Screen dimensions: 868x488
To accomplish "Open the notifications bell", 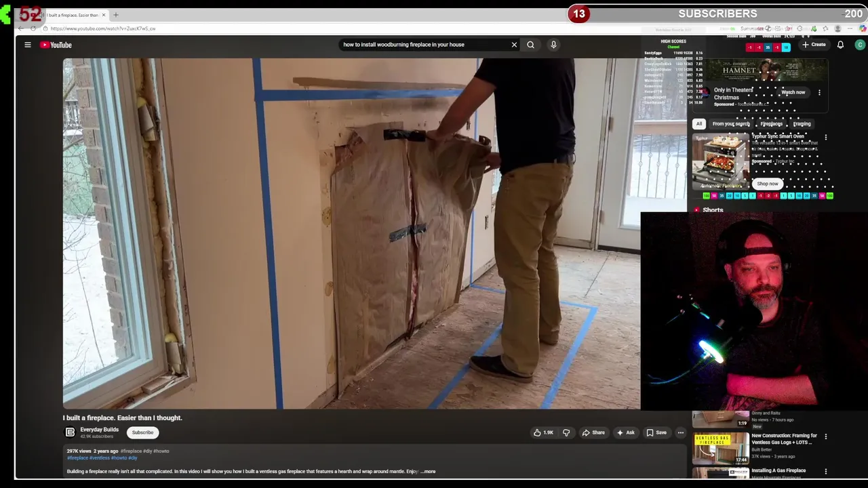I will tap(840, 45).
